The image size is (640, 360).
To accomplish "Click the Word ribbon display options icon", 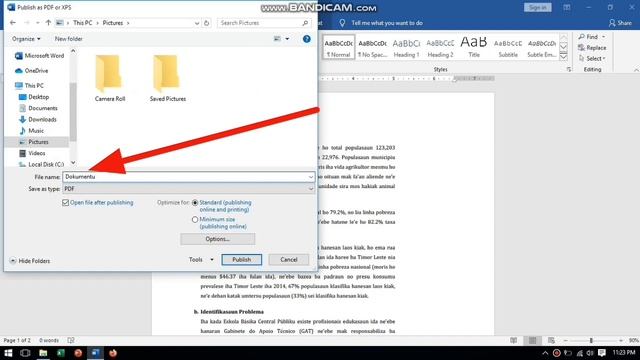I will click(x=567, y=7).
